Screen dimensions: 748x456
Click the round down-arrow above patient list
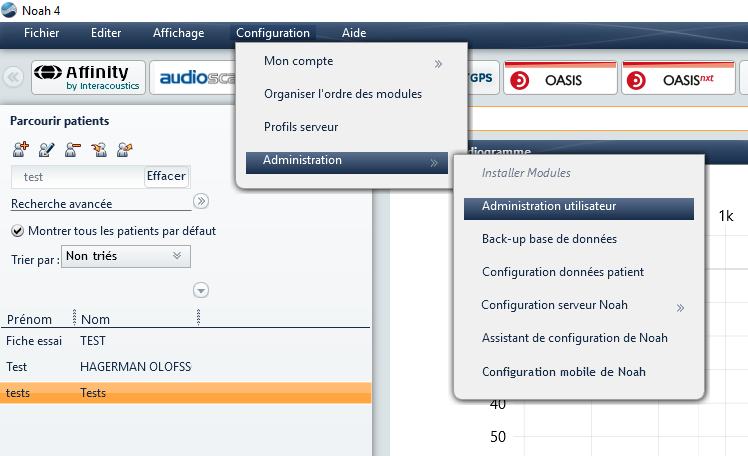201,290
